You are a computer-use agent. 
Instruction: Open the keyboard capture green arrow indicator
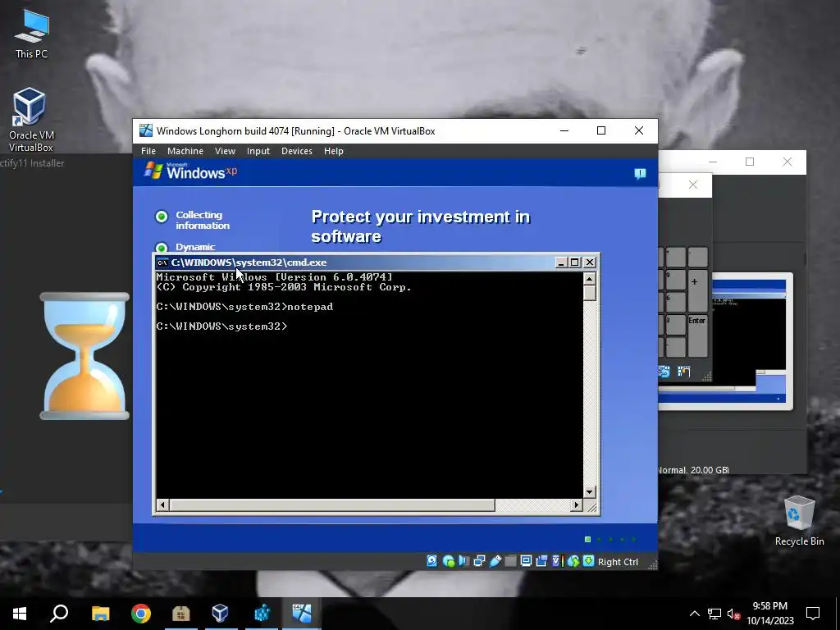(588, 561)
